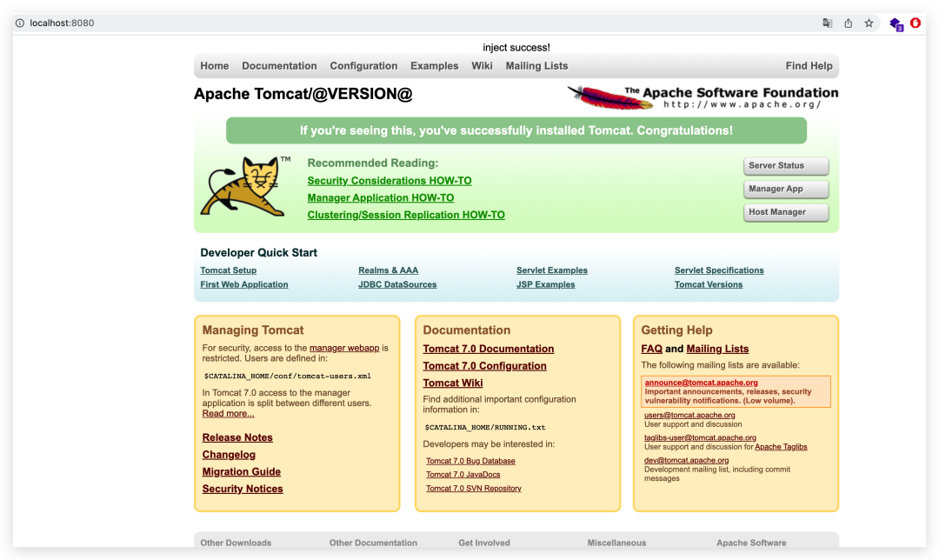Click the $CATALINA_HOME/RUNNING.txt path text
This screenshot has width=939, height=560.
click(x=485, y=428)
